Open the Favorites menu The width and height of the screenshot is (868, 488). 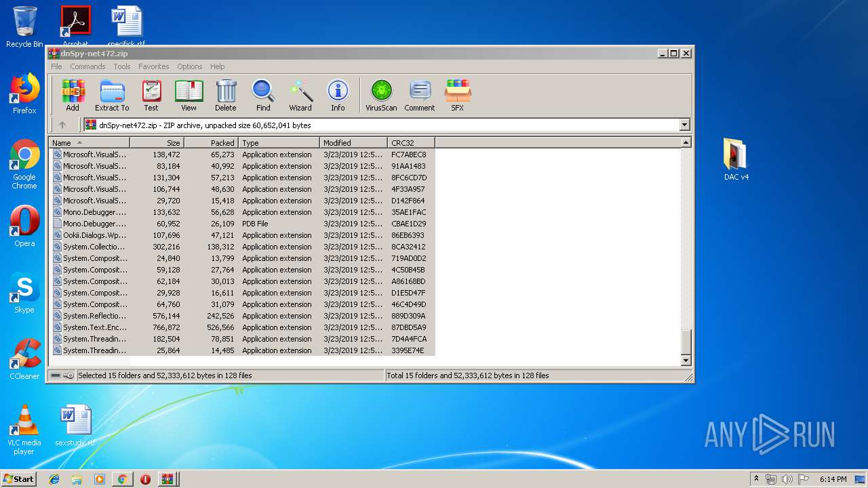154,66
